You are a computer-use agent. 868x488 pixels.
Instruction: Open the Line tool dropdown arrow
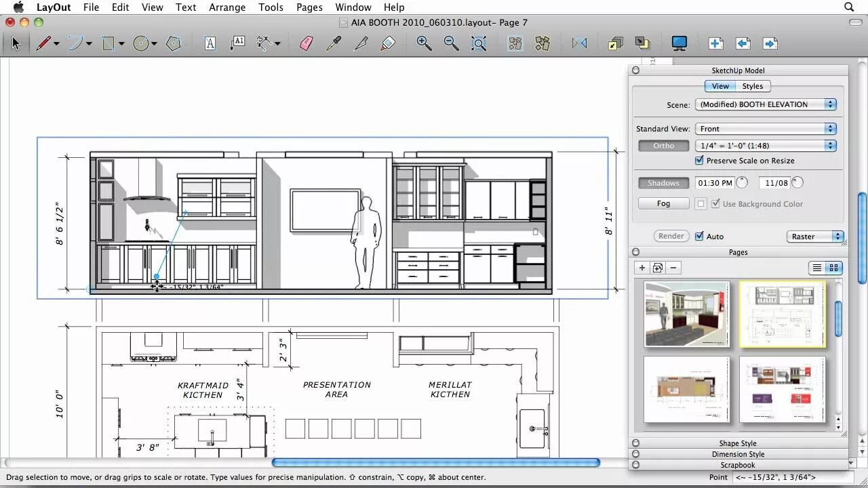tap(56, 44)
